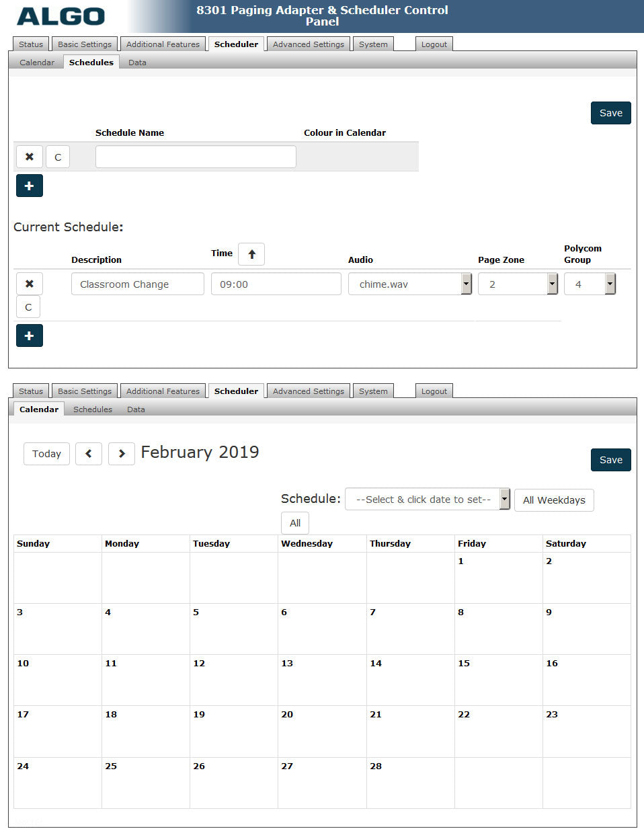
Task: Click the Save button in Schedules panel
Action: tap(610, 113)
